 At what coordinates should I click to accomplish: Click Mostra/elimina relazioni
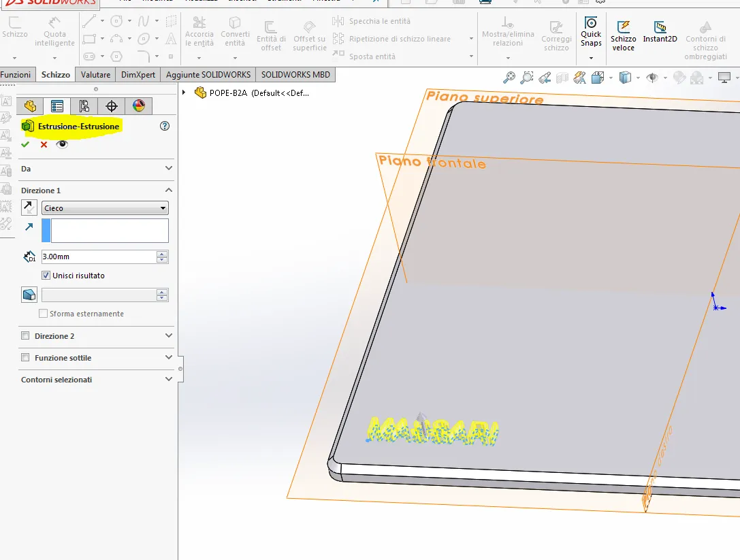(x=508, y=31)
